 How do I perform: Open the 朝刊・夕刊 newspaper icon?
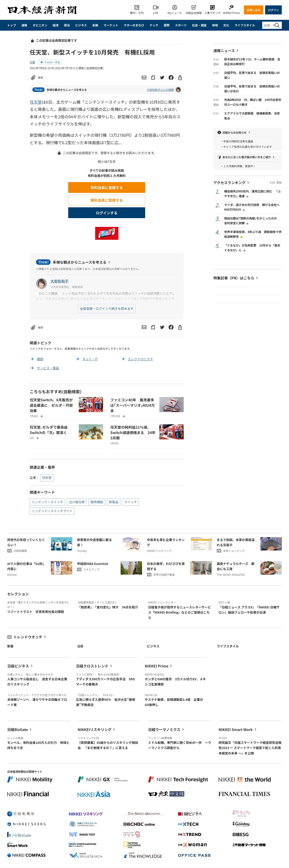(137, 7)
